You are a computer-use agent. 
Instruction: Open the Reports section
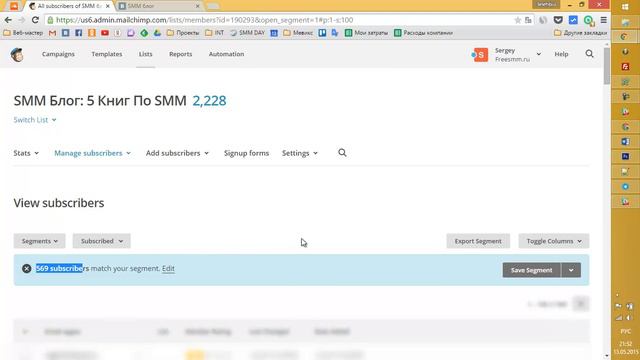(180, 54)
